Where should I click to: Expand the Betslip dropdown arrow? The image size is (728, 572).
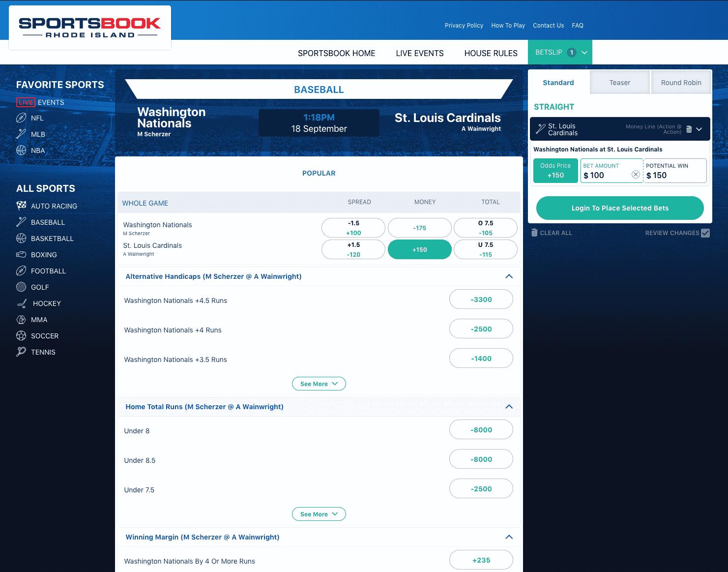(584, 53)
